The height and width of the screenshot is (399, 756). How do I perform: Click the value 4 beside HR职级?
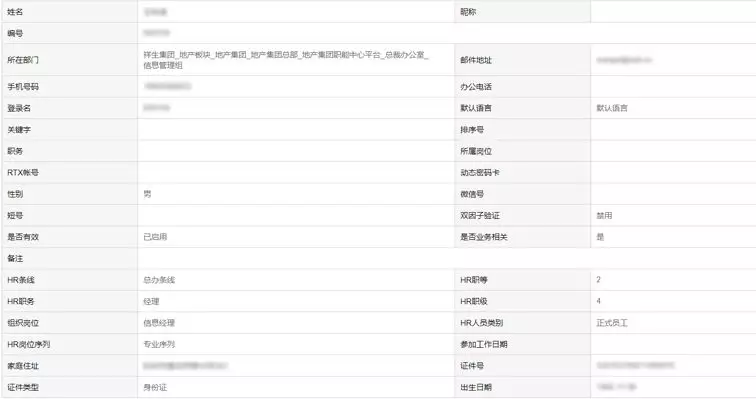coord(598,301)
